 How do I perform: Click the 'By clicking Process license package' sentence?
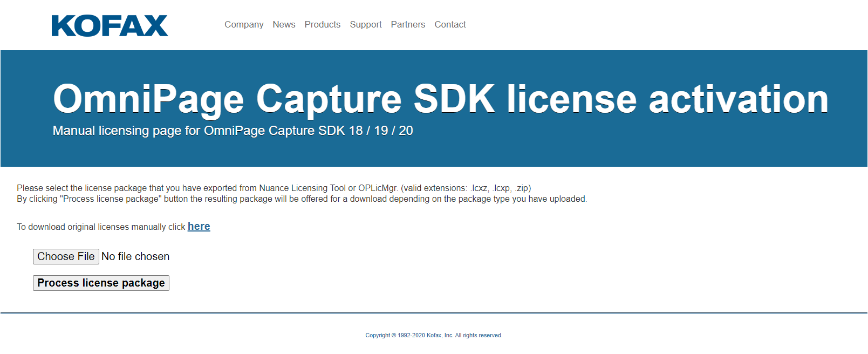tap(302, 199)
